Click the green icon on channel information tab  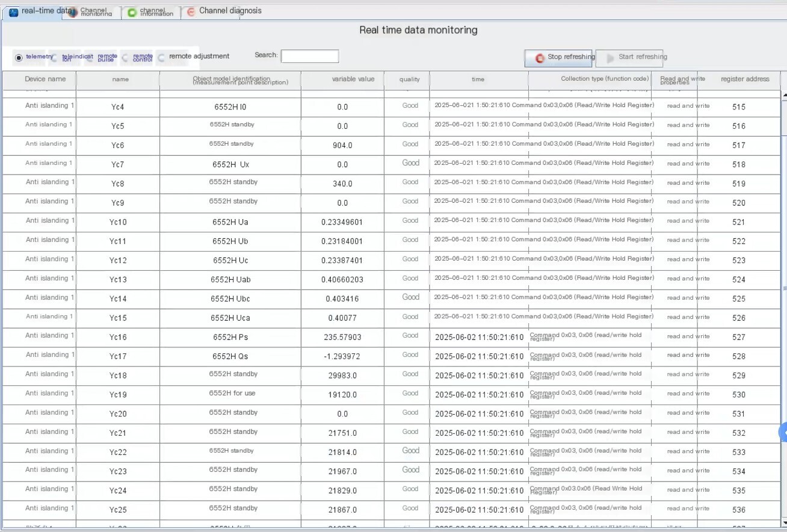(132, 13)
